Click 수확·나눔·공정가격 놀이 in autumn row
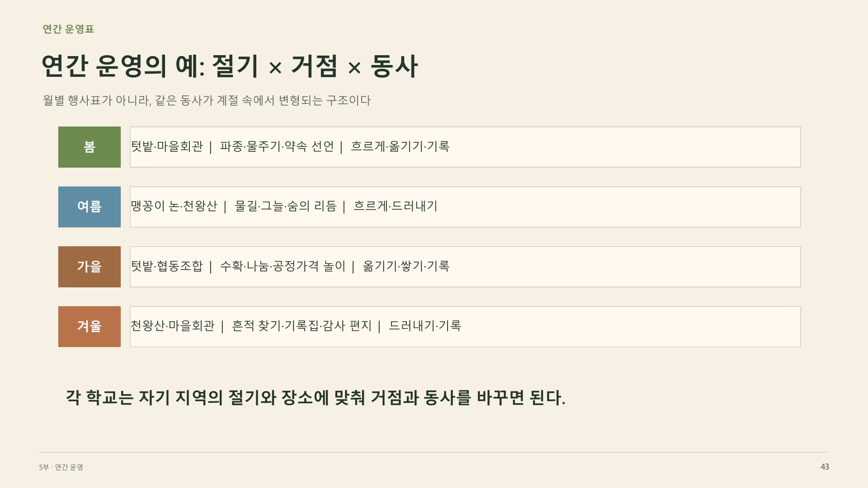Screen dimensions: 868x488 click(x=283, y=266)
